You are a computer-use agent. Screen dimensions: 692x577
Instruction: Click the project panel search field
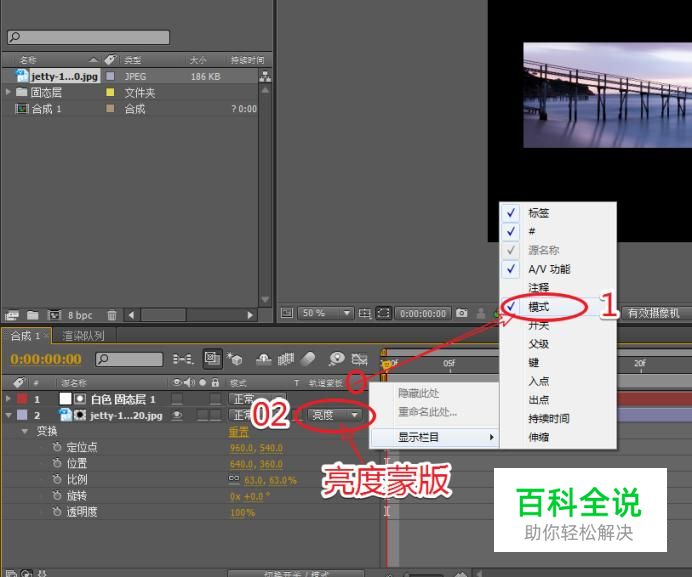tap(88, 37)
